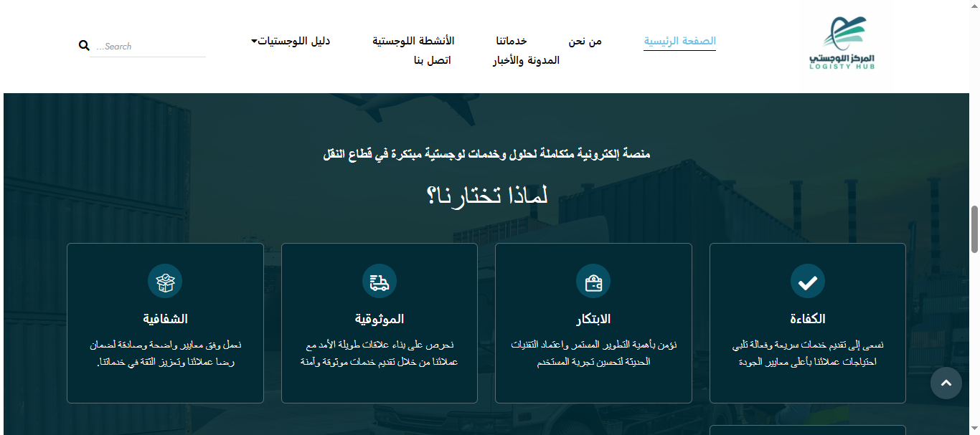Click the page vertical scrollbar thumb

tap(974, 229)
